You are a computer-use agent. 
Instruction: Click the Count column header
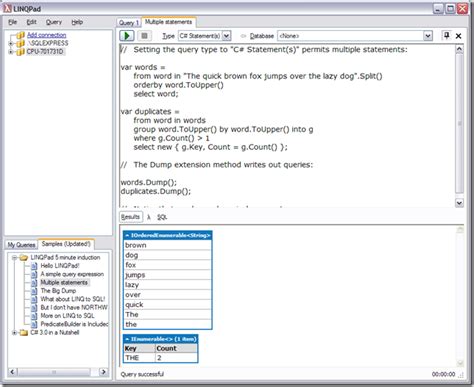[176, 349]
